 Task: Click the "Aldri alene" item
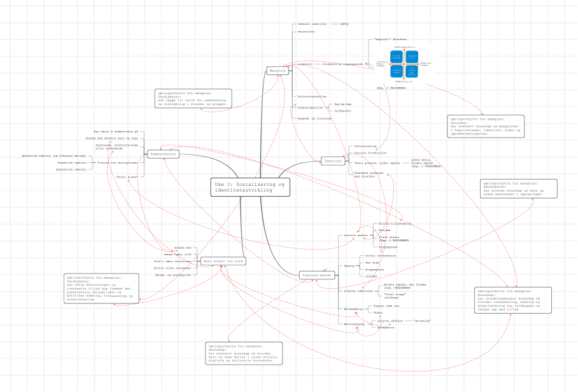pos(127,177)
